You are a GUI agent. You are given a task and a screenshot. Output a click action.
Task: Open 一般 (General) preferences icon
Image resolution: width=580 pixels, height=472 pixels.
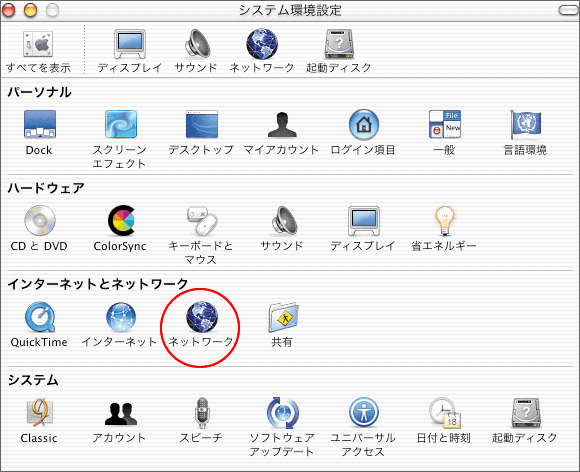[x=445, y=124]
